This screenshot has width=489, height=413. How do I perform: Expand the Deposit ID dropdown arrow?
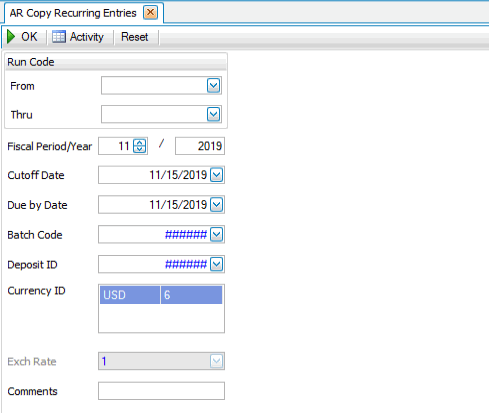click(217, 264)
